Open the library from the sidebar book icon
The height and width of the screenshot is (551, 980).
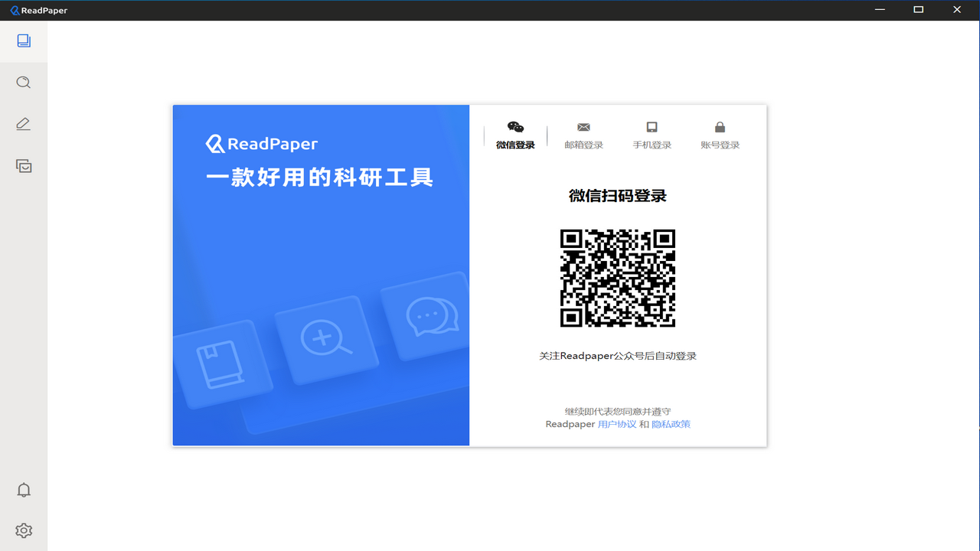(24, 41)
